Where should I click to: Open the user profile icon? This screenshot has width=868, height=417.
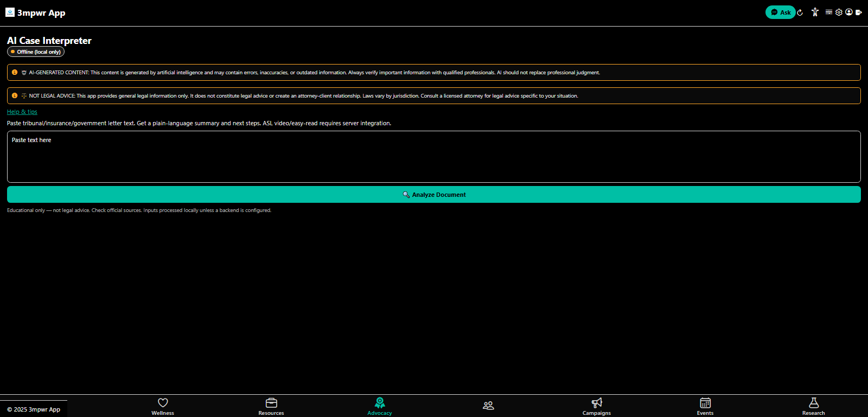coord(848,12)
